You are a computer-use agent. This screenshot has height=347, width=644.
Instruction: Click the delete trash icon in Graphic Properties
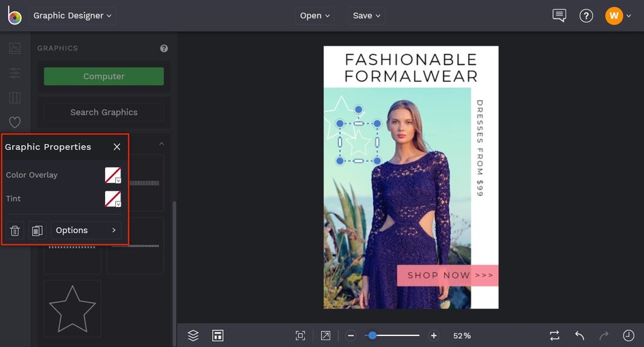pos(15,231)
